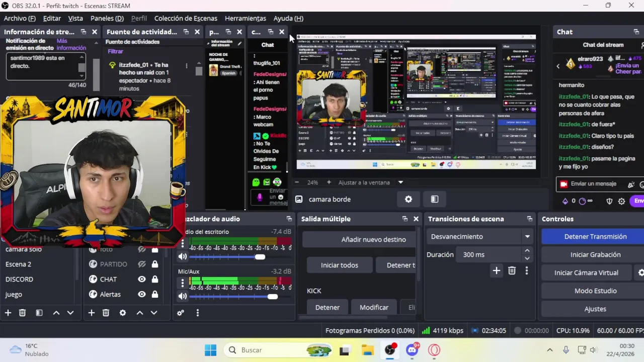The width and height of the screenshot is (644, 362).
Task: Undock the Salida múltiple panel
Action: (x=405, y=219)
